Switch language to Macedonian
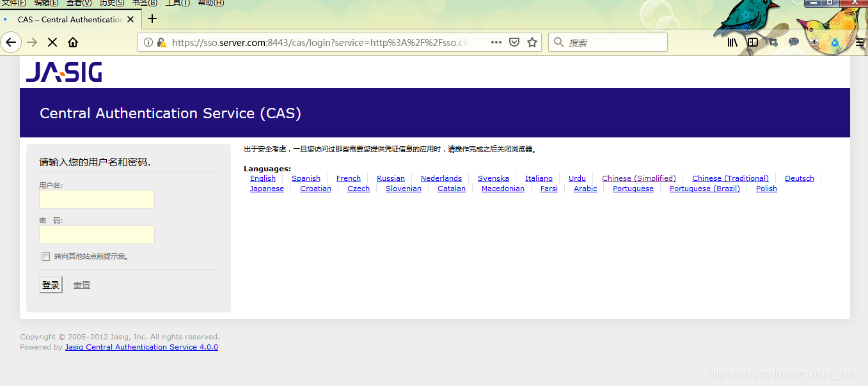 click(x=503, y=189)
